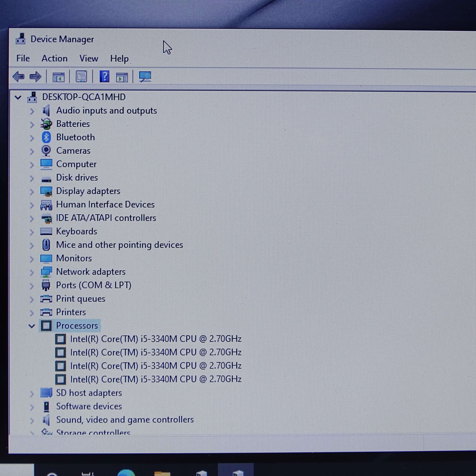Click the Software devices icon
This screenshot has width=476, height=476.
tap(46, 407)
